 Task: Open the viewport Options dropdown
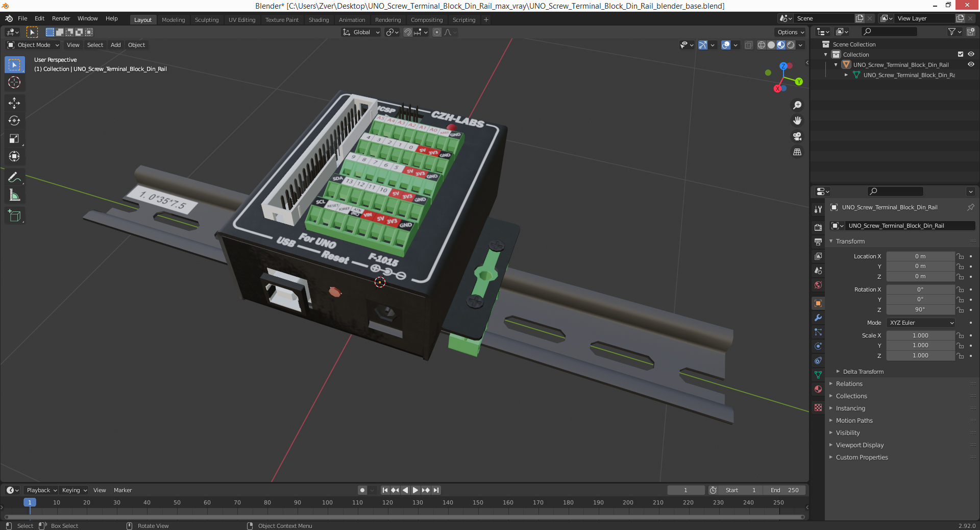pyautogui.click(x=790, y=32)
